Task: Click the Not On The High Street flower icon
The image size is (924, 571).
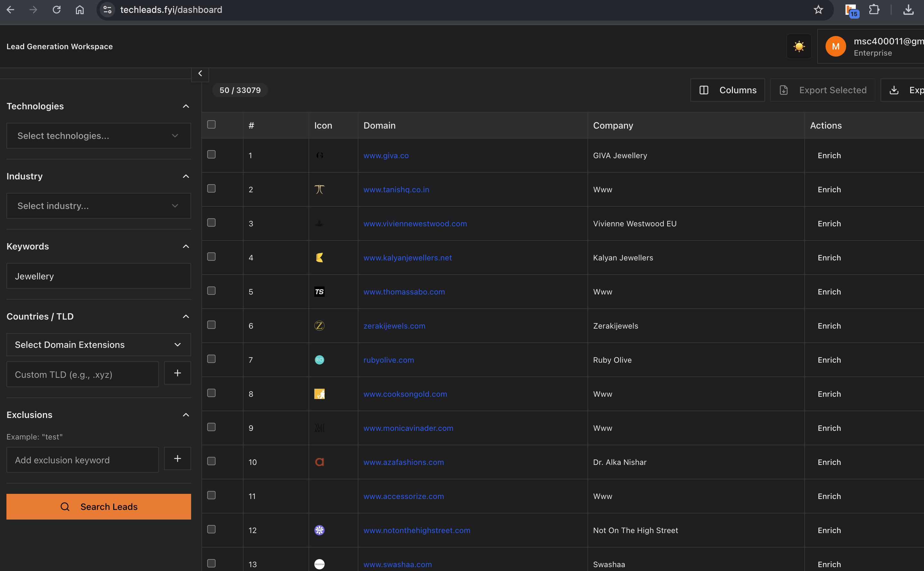Action: (319, 530)
